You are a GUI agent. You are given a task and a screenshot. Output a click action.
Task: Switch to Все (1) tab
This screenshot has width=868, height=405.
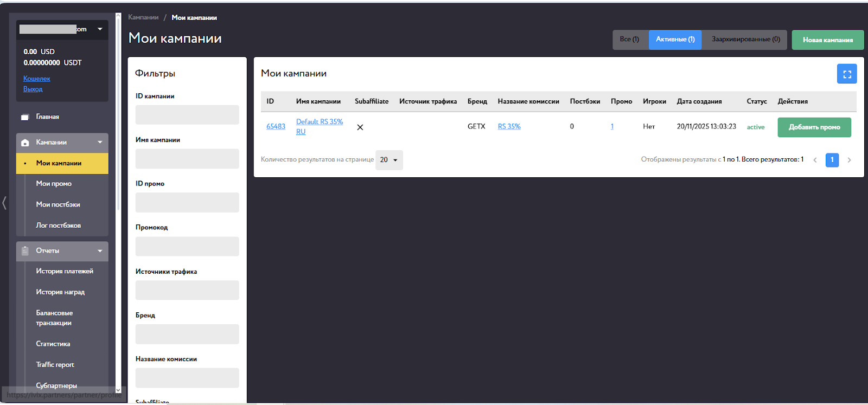[629, 40]
